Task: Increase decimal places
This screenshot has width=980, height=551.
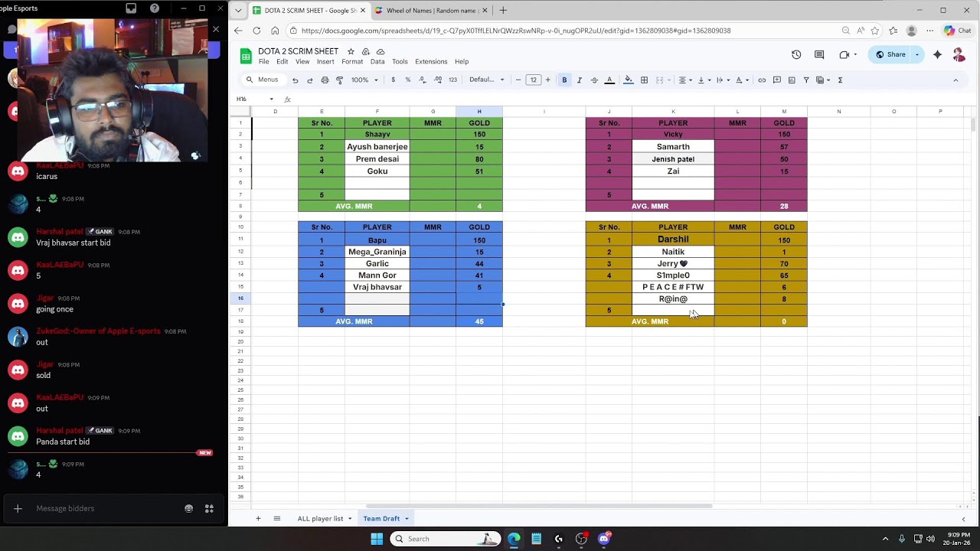Action: [x=437, y=80]
